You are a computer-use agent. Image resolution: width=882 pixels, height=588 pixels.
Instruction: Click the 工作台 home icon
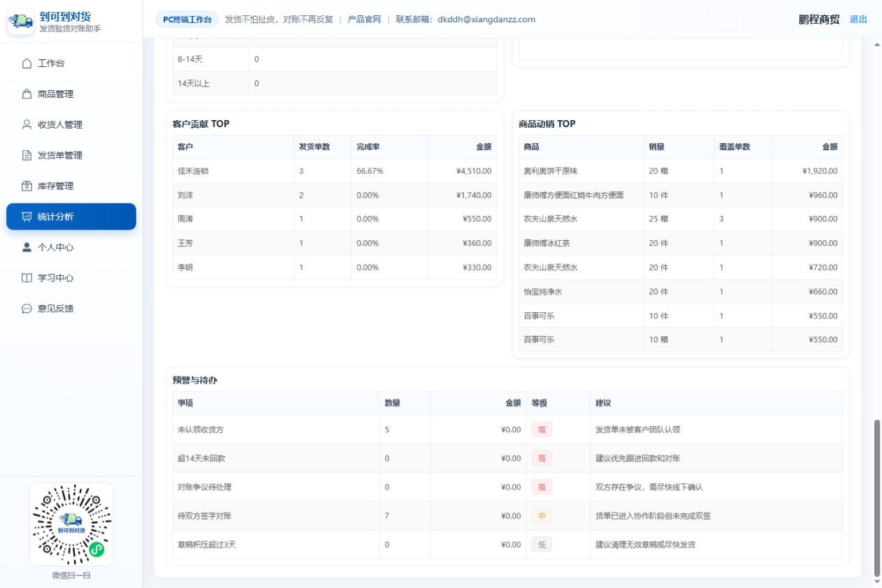27,64
